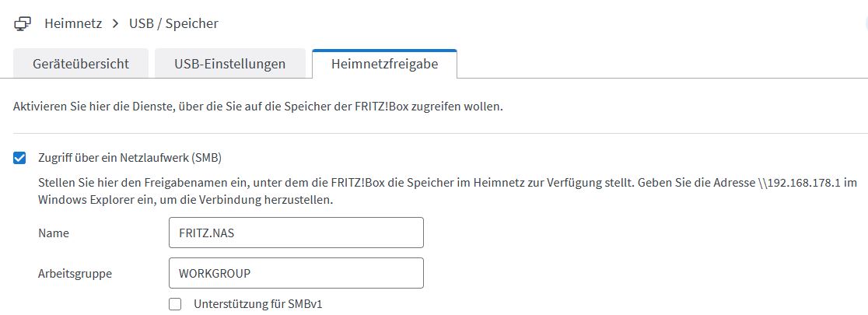868x315 pixels.
Task: Select the Heimnetzfreigabe tab
Action: [x=384, y=64]
